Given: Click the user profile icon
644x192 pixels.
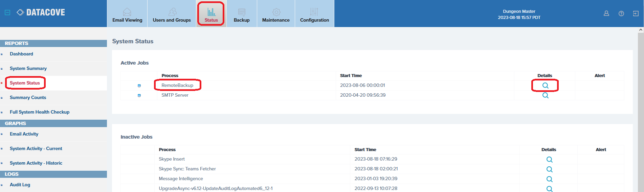Looking at the screenshot, I should pos(606,14).
